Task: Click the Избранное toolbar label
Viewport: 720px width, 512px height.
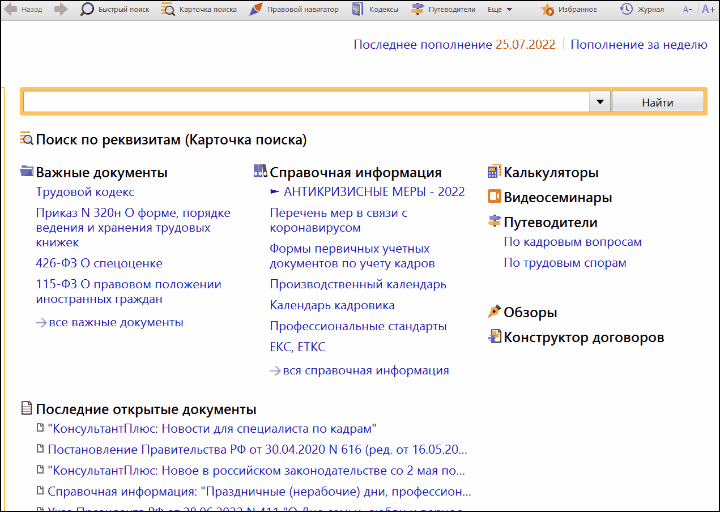Action: pos(578,9)
